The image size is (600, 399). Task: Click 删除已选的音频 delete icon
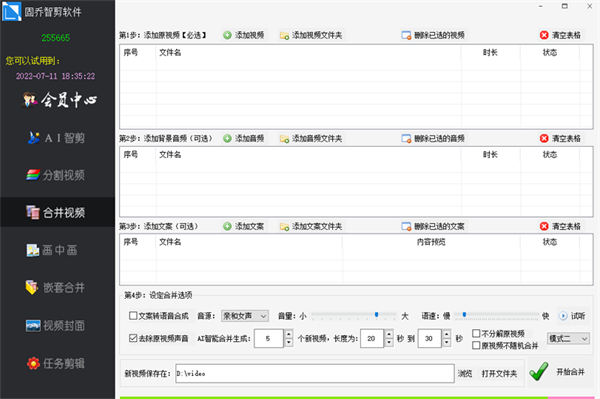(x=406, y=138)
